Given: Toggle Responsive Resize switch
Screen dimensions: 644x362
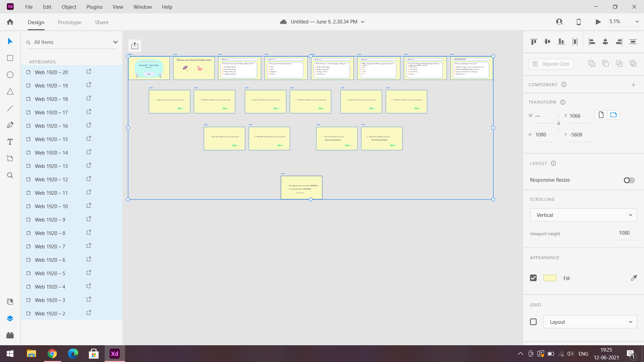Looking at the screenshot, I should 629,180.
